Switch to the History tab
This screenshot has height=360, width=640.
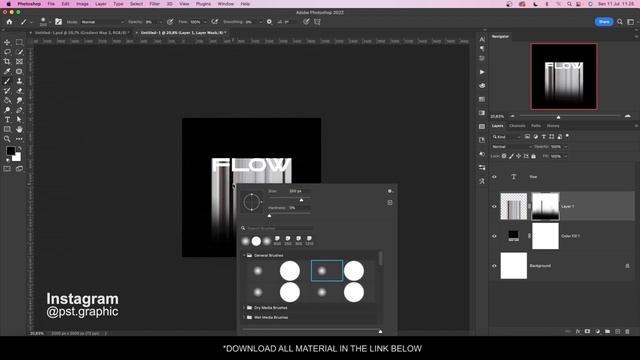click(x=553, y=126)
